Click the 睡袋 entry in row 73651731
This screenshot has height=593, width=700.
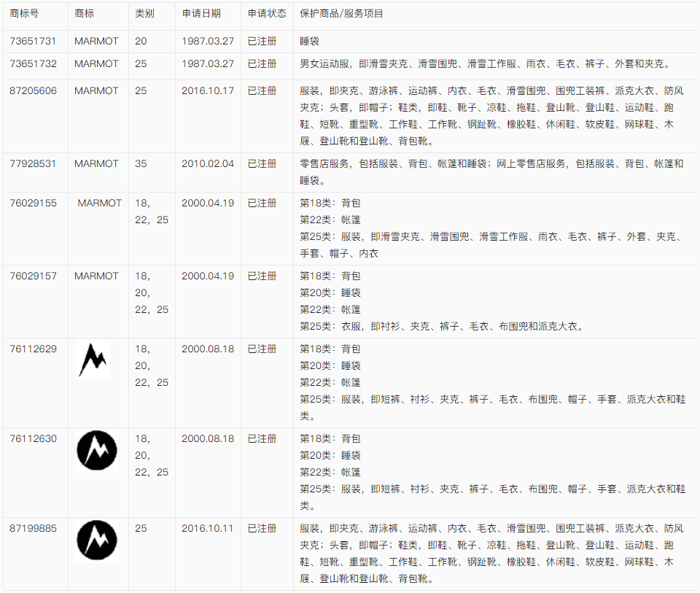point(309,41)
